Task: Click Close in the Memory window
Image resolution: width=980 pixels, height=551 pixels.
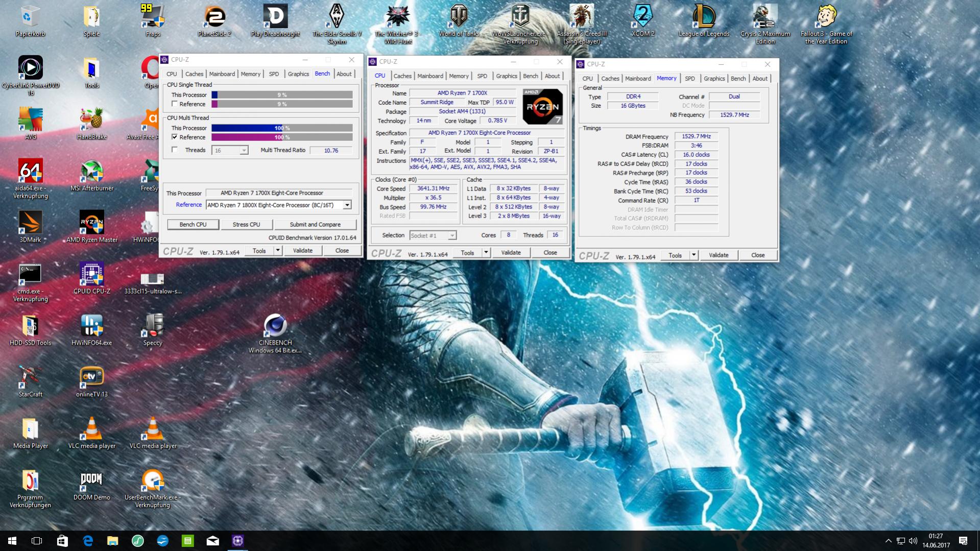Action: [758, 255]
